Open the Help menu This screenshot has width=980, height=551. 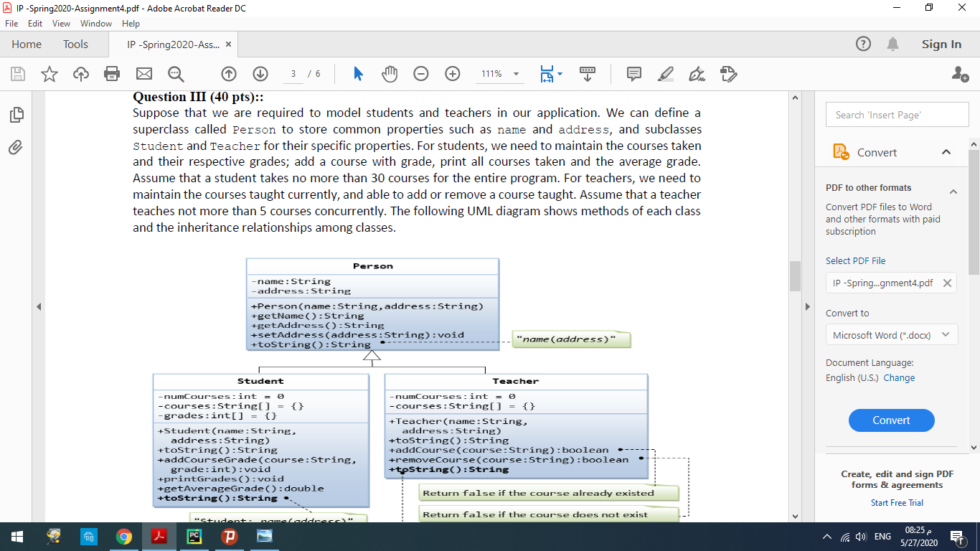(x=131, y=24)
